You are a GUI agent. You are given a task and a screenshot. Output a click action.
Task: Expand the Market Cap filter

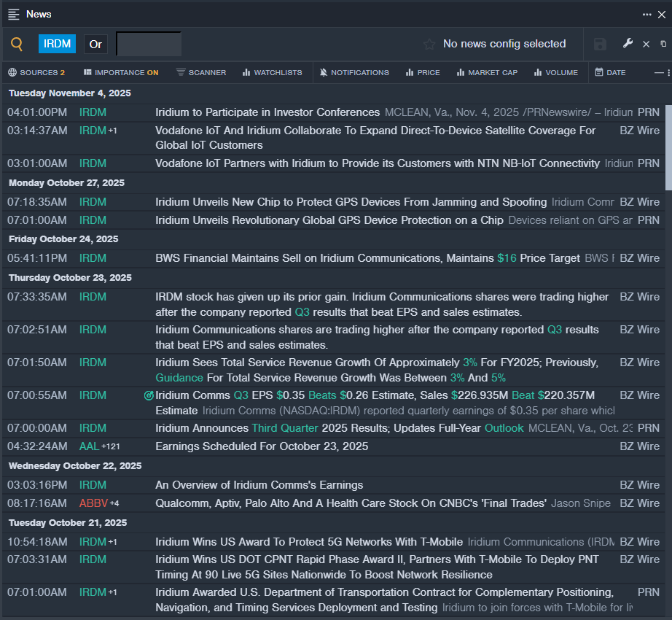coord(487,72)
